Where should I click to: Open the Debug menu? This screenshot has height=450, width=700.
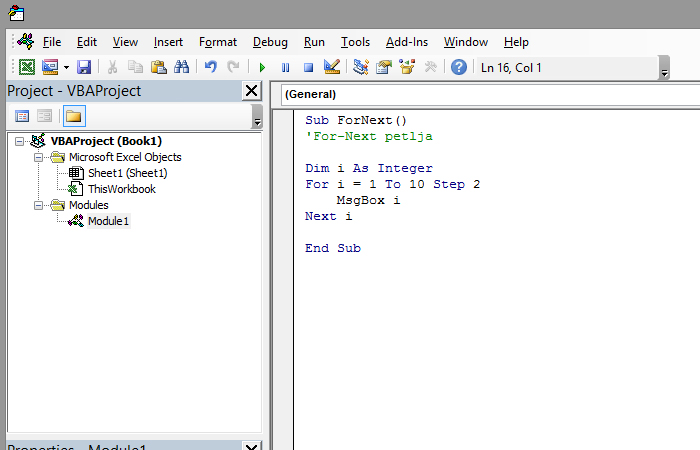(x=270, y=42)
